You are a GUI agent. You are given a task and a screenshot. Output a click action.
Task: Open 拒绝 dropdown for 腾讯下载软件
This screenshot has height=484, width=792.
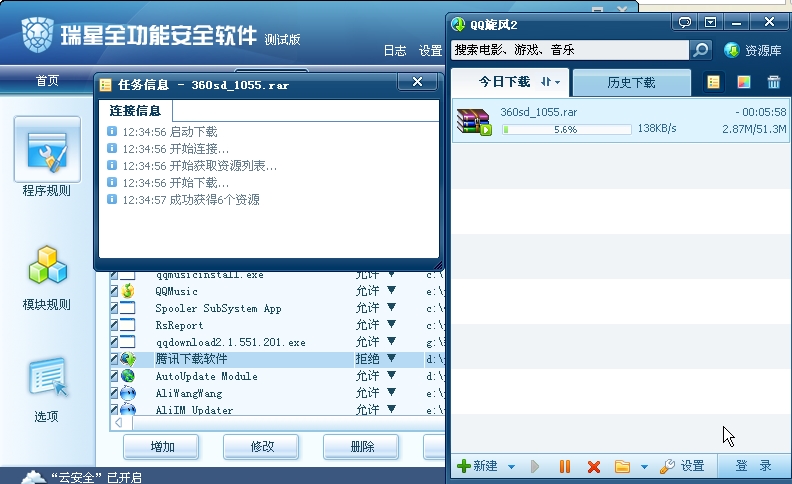tap(391, 358)
